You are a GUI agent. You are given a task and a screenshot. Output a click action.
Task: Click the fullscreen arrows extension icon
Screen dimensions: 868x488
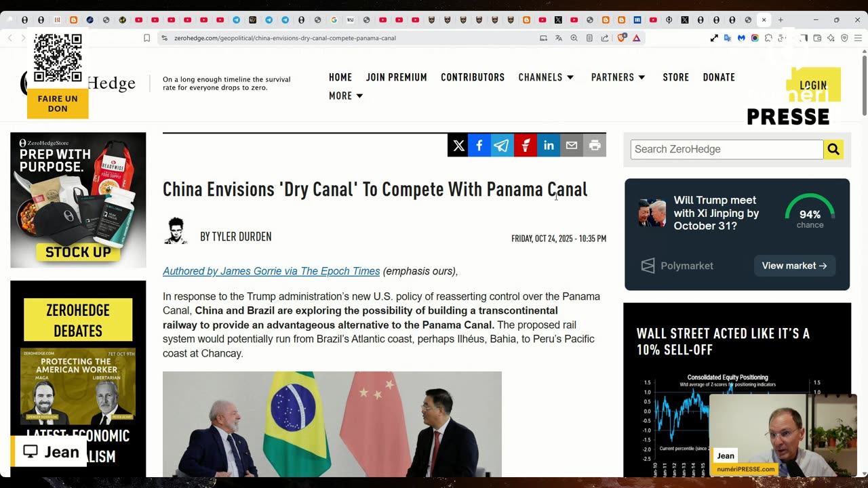click(x=714, y=38)
